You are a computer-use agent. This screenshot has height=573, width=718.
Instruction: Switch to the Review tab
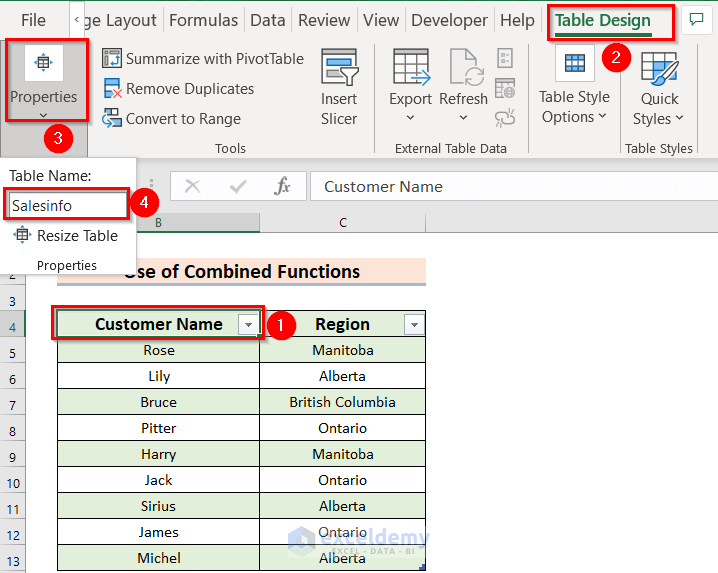[x=324, y=20]
